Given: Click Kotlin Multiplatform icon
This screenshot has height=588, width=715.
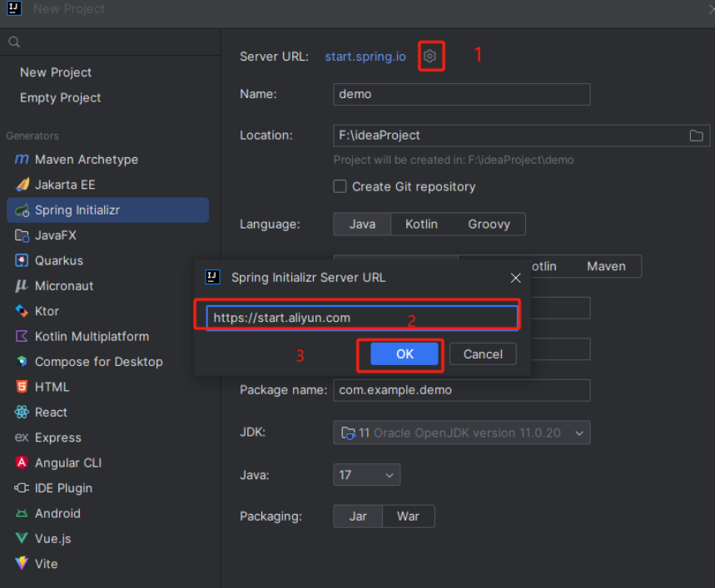Looking at the screenshot, I should [x=22, y=337].
